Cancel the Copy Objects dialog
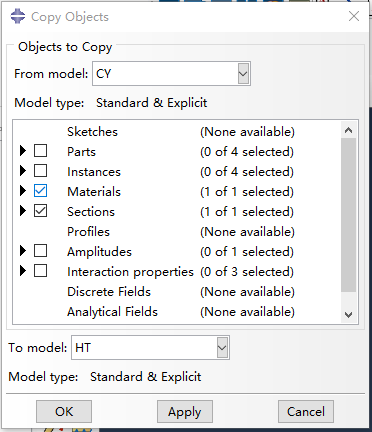The width and height of the screenshot is (372, 432). 306,412
